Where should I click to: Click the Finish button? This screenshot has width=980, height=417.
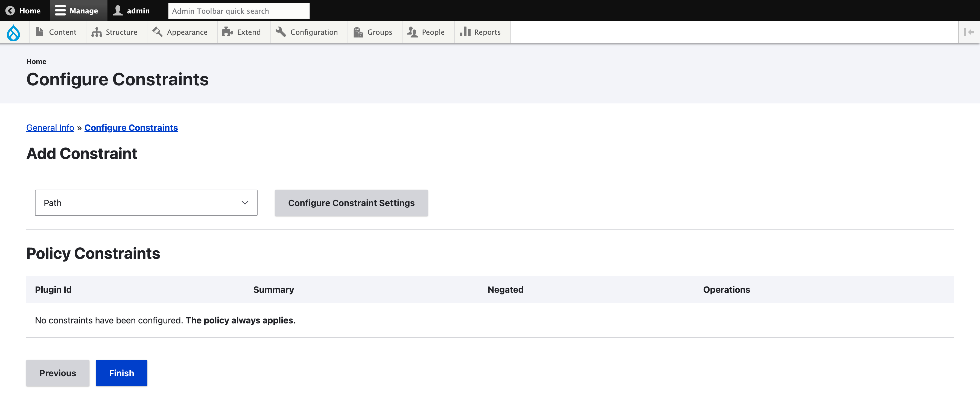pyautogui.click(x=121, y=373)
